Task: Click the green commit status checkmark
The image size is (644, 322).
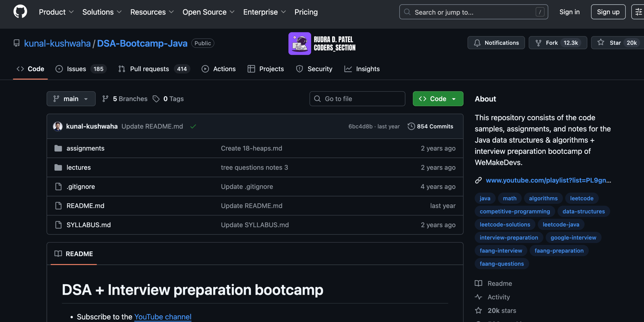Action: coord(193,126)
